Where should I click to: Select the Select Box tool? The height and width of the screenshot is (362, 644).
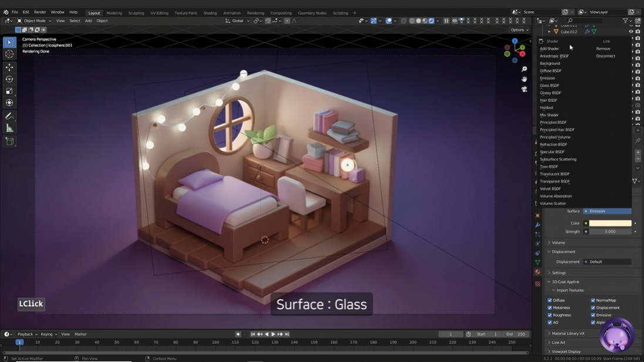coord(9,42)
